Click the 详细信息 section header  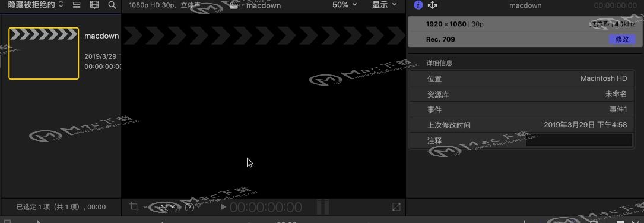439,63
